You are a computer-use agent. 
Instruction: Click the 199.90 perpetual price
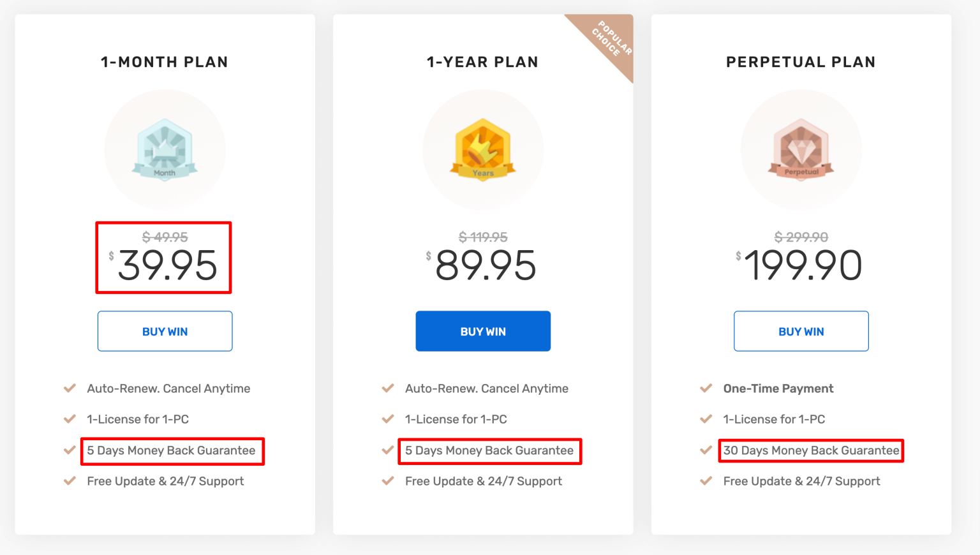coord(803,265)
